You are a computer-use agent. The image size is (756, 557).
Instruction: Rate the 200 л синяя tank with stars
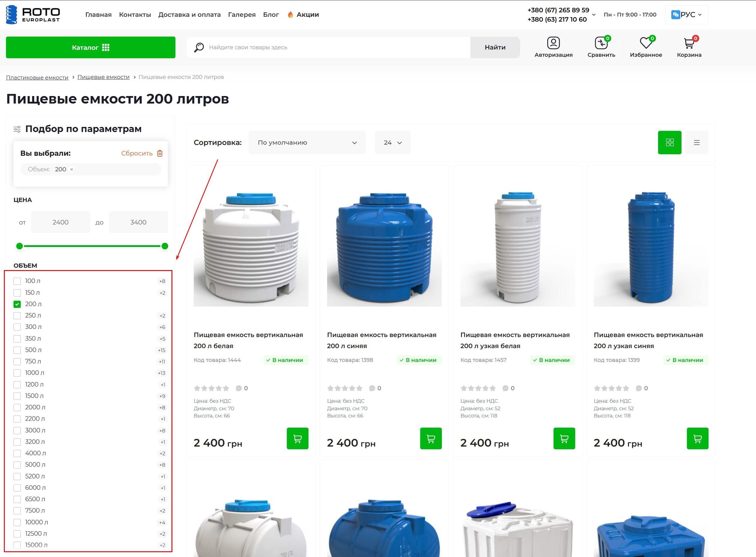345,388
